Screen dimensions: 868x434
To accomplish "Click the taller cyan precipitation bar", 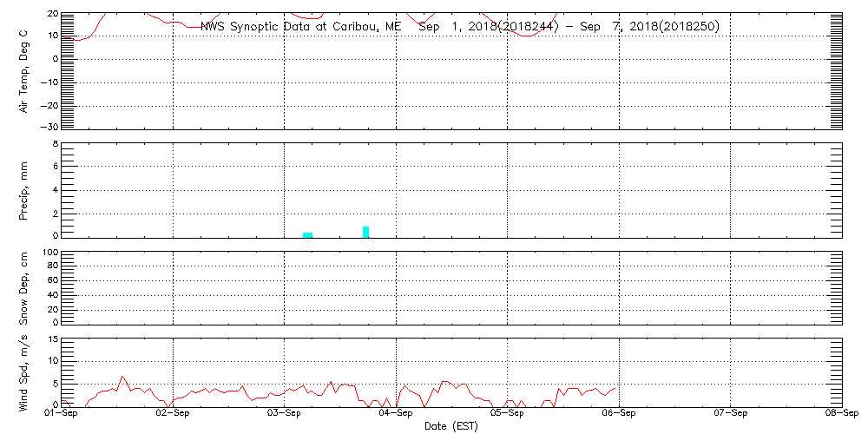I will point(366,232).
